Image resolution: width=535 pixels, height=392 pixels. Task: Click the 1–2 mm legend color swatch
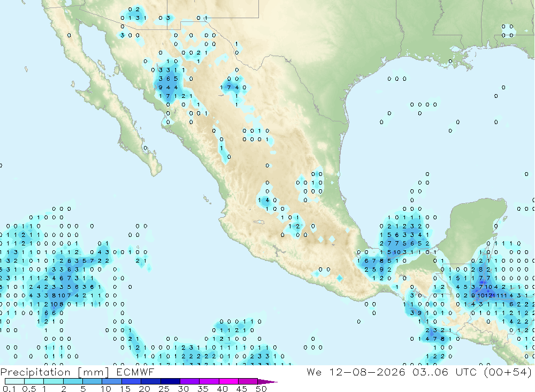pos(53,381)
